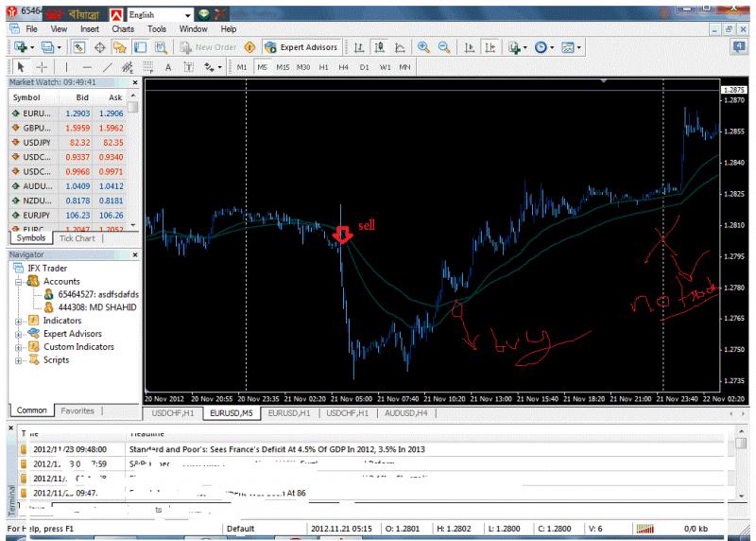Select the USDJPY row in Market Watch
Screen dimensions: 756x541
coord(67,143)
